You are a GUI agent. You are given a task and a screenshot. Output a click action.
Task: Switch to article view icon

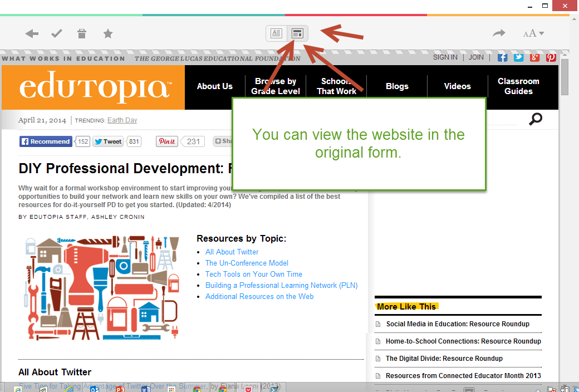[x=276, y=33]
